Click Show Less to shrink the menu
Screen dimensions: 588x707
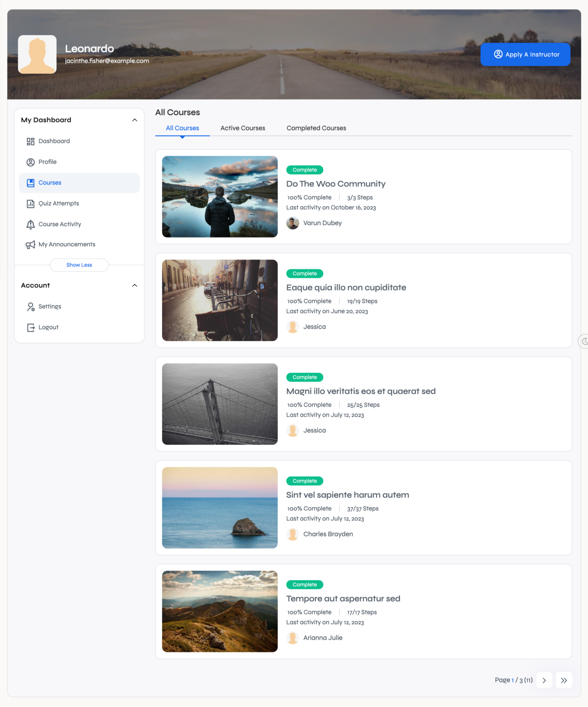79,265
